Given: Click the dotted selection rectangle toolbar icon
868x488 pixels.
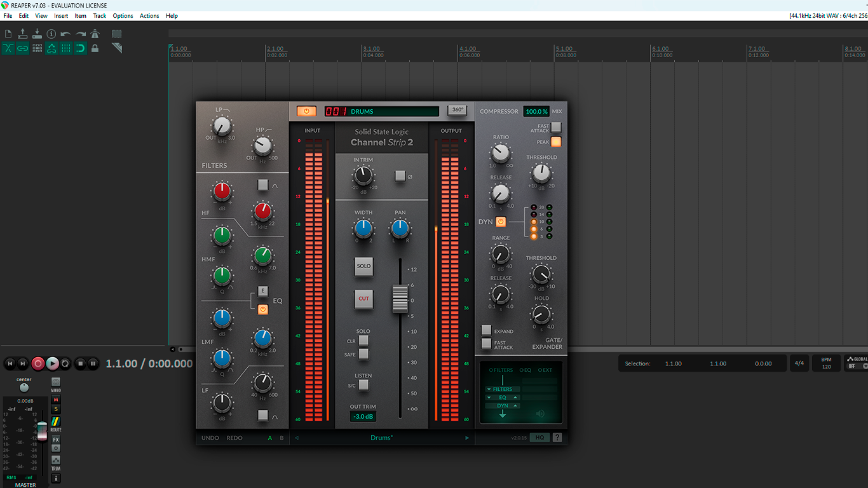Looking at the screenshot, I should (x=117, y=34).
